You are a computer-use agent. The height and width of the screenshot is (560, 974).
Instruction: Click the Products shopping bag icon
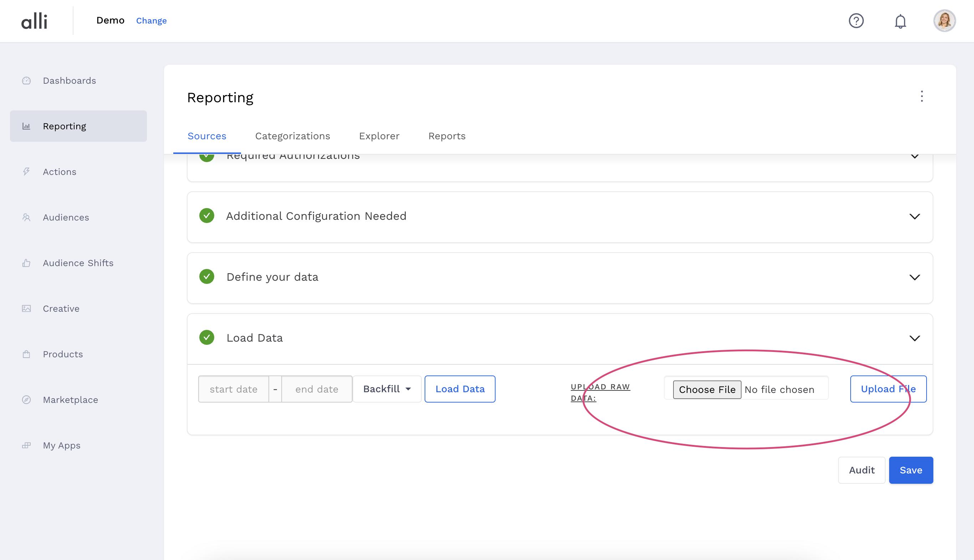click(x=26, y=354)
